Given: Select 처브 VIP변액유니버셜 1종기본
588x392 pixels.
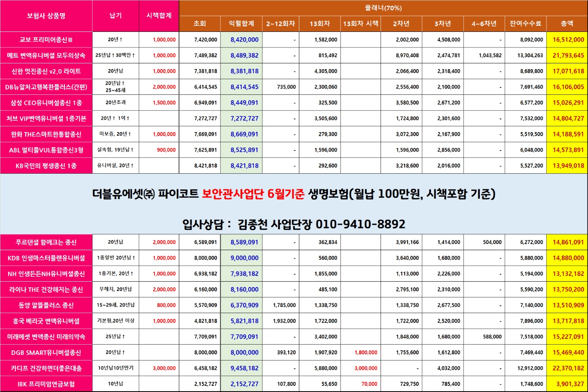Looking at the screenshot, I should 46,118.
